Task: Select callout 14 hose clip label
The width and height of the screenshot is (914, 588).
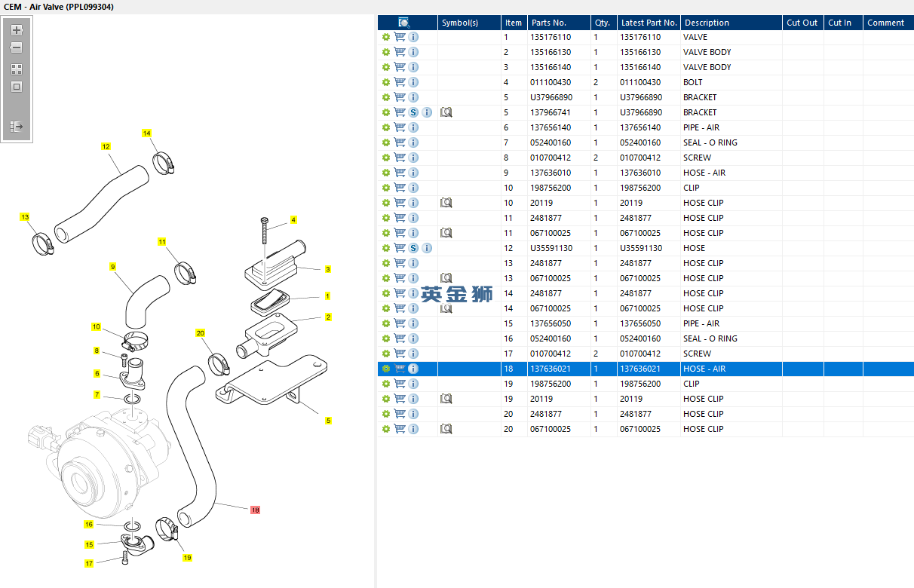Action: pos(147,133)
